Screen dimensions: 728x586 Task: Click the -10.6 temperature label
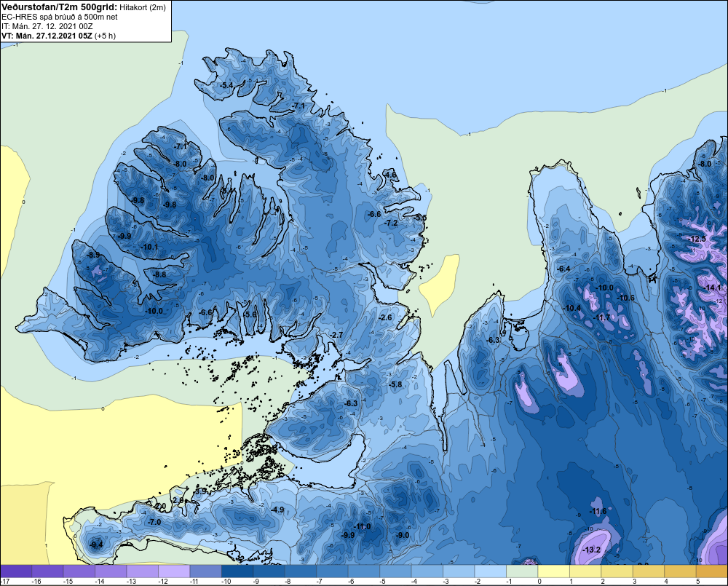(x=625, y=298)
